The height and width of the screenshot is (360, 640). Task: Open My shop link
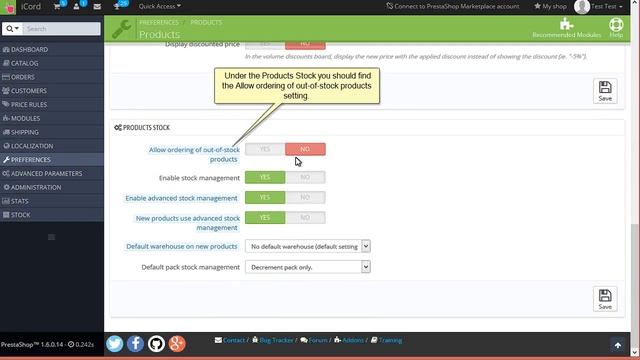[x=550, y=6]
